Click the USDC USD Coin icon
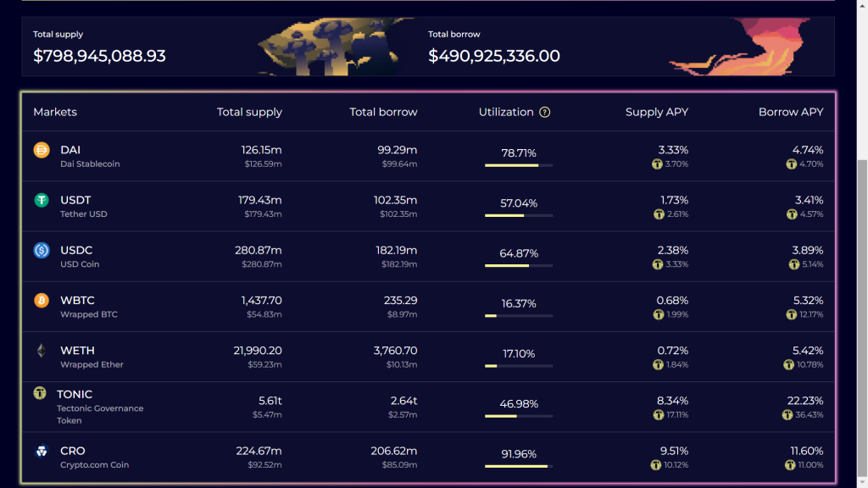The width and height of the screenshot is (868, 488). [x=42, y=250]
